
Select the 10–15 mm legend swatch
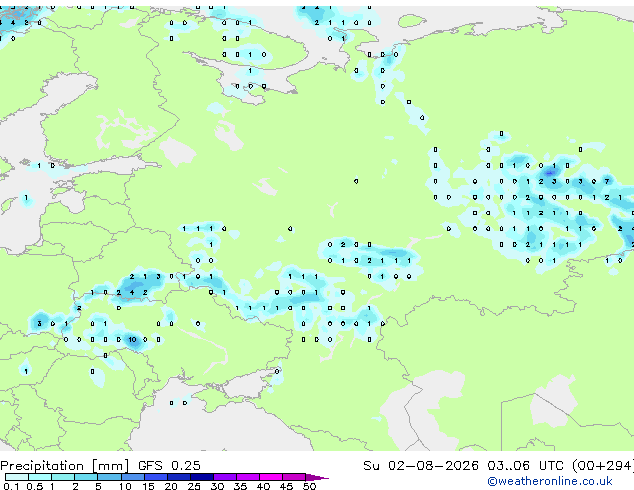(x=132, y=477)
